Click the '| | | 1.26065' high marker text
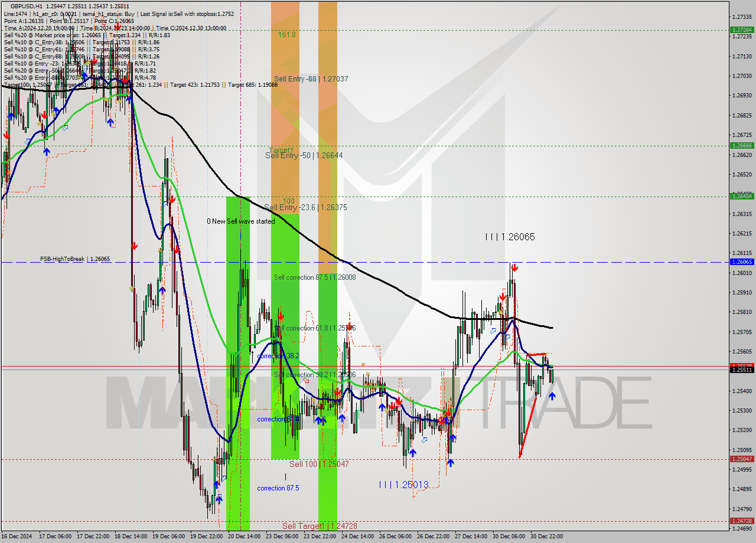The height and width of the screenshot is (543, 756). click(510, 237)
